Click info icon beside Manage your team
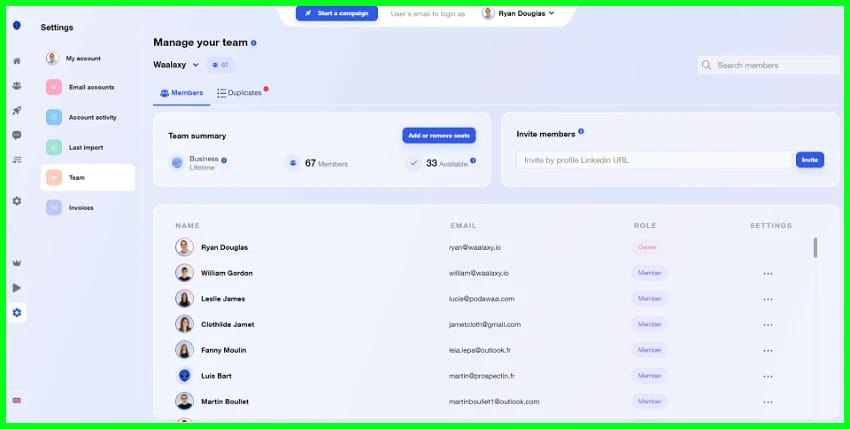 (x=254, y=43)
